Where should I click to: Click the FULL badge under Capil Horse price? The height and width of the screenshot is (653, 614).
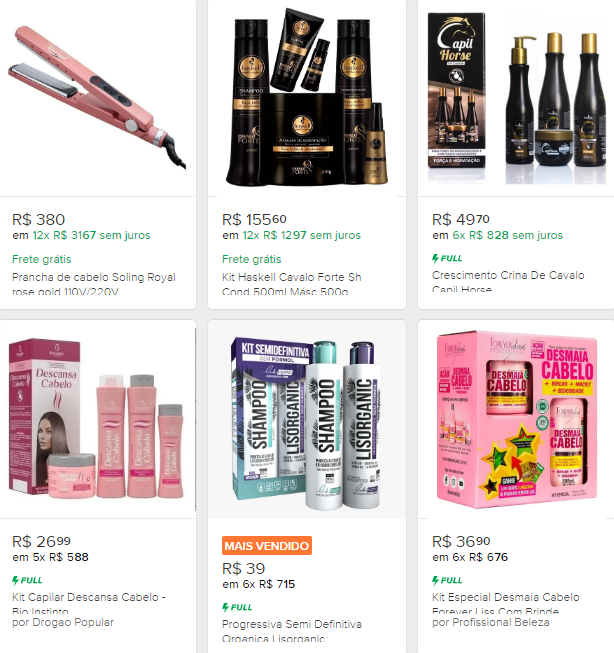pyautogui.click(x=447, y=258)
